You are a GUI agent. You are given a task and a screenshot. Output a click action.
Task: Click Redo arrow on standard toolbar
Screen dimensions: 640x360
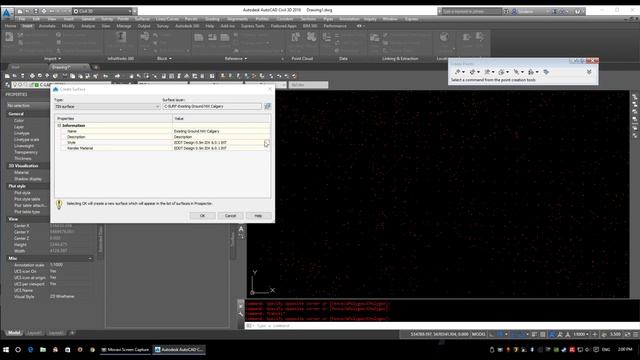tap(117, 76)
